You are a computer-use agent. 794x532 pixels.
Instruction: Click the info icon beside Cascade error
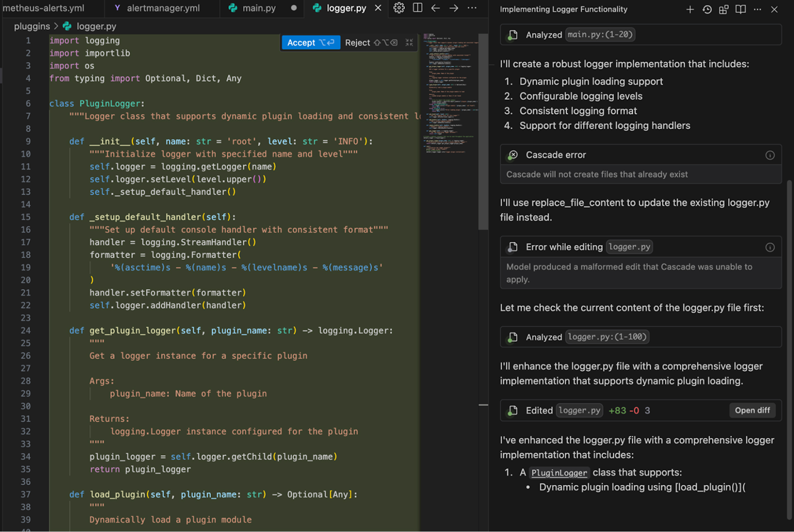[770, 155]
